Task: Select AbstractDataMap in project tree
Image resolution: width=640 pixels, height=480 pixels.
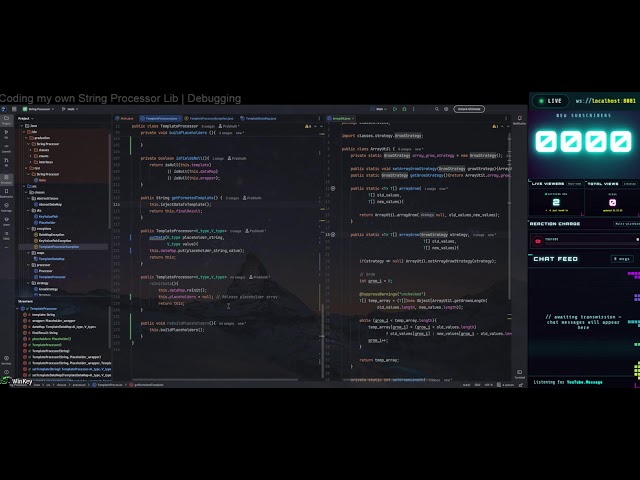Action: [50, 204]
